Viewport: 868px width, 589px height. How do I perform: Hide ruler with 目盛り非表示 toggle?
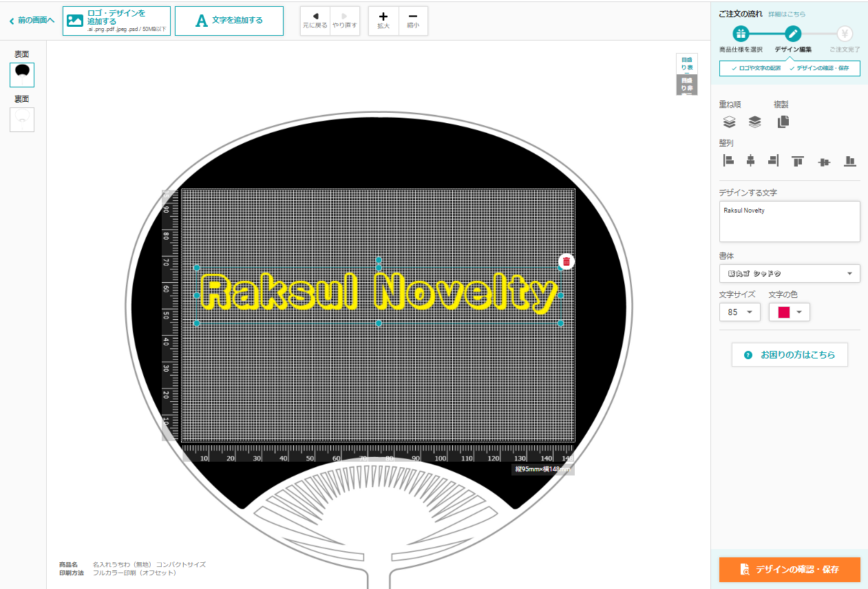(x=687, y=85)
